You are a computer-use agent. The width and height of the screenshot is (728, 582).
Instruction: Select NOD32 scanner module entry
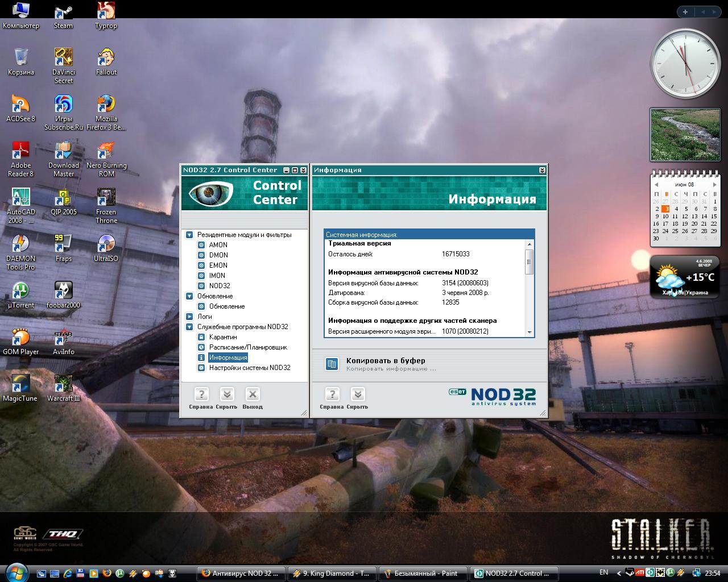tap(220, 286)
